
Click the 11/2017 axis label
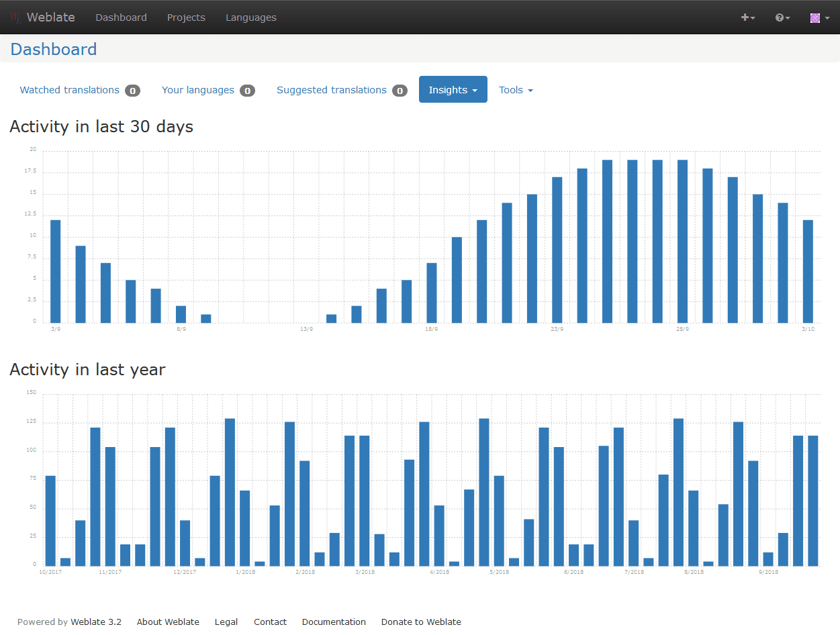(x=110, y=572)
